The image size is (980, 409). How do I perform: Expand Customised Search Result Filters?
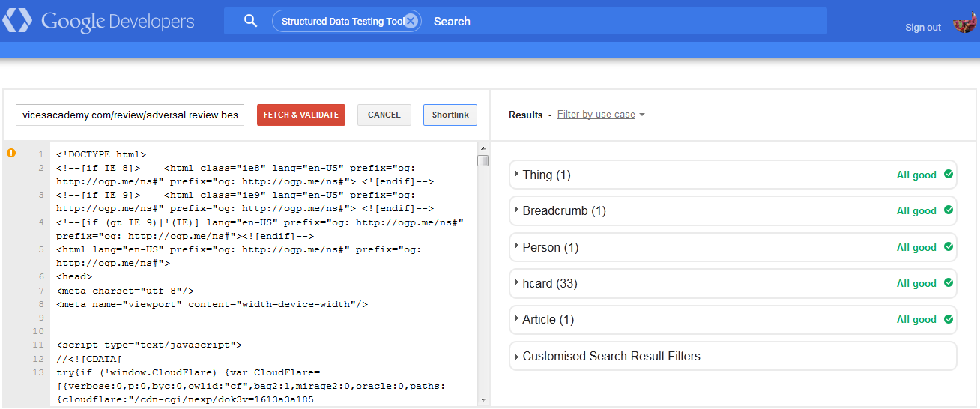click(733, 356)
